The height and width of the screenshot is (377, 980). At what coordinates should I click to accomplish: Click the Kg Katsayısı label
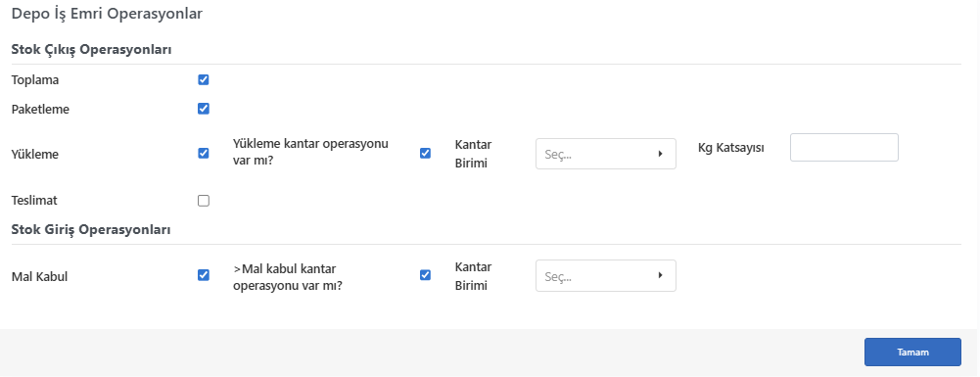(731, 148)
